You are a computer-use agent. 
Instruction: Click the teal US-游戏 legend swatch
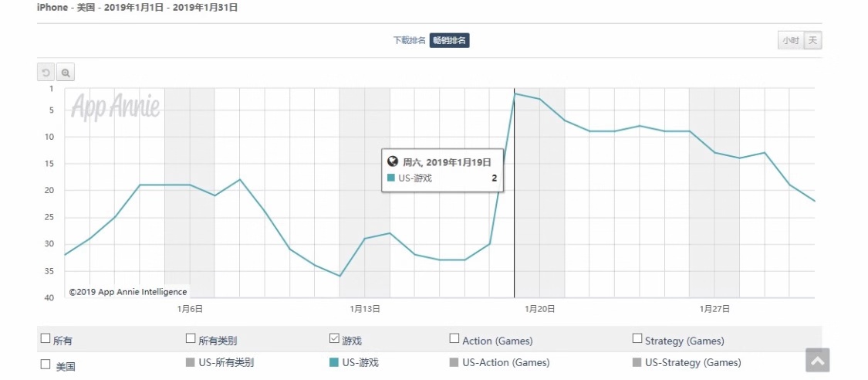pos(334,363)
